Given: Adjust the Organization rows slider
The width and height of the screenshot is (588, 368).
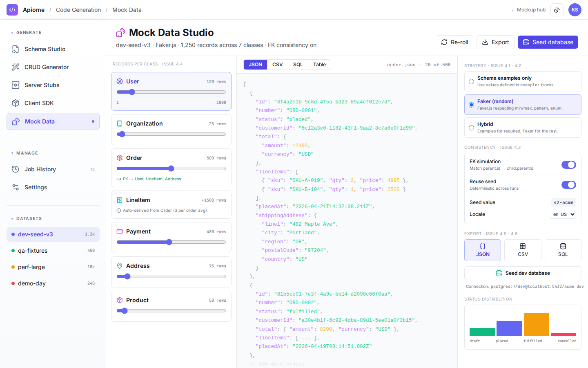Looking at the screenshot, I should coord(171,134).
